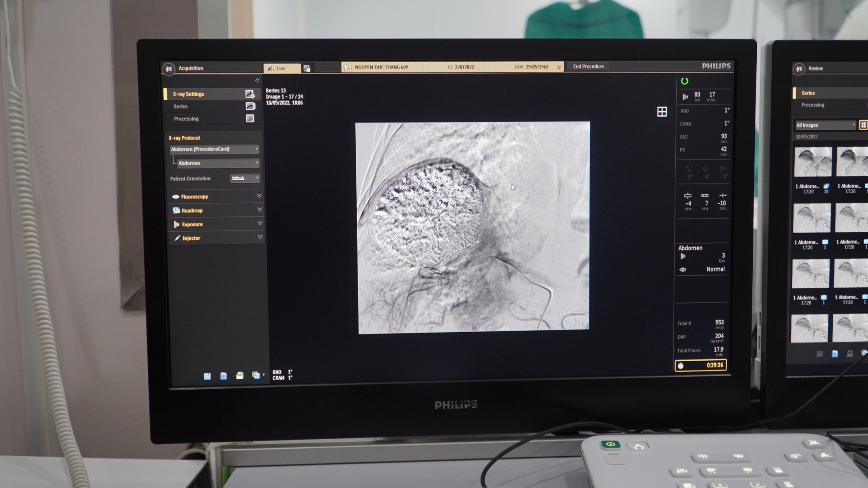Click the bottom toolbar save icon in Review window
The height and width of the screenshot is (488, 868).
[x=820, y=354]
